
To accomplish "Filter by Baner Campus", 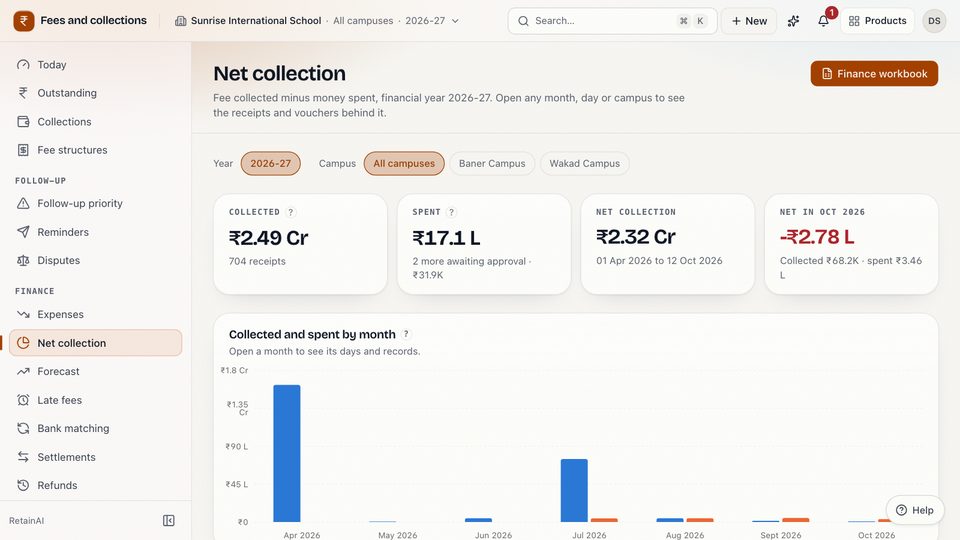I will pyautogui.click(x=492, y=163).
